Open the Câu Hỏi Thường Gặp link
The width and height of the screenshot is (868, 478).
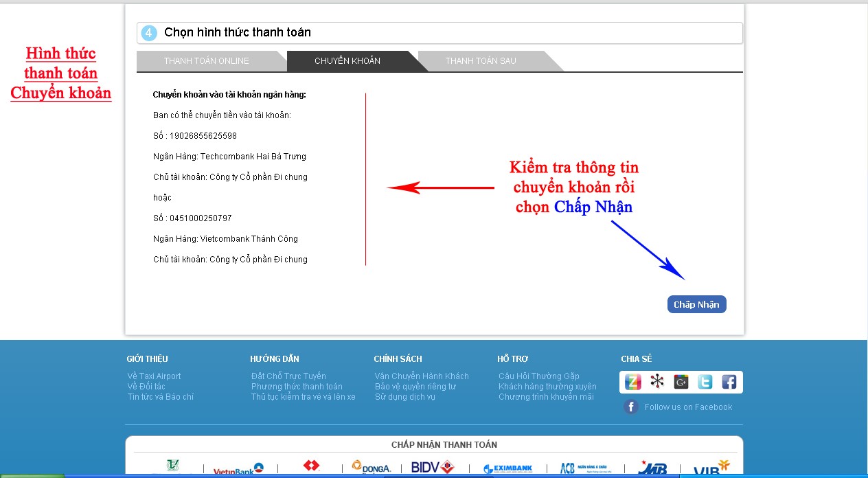tap(539, 376)
